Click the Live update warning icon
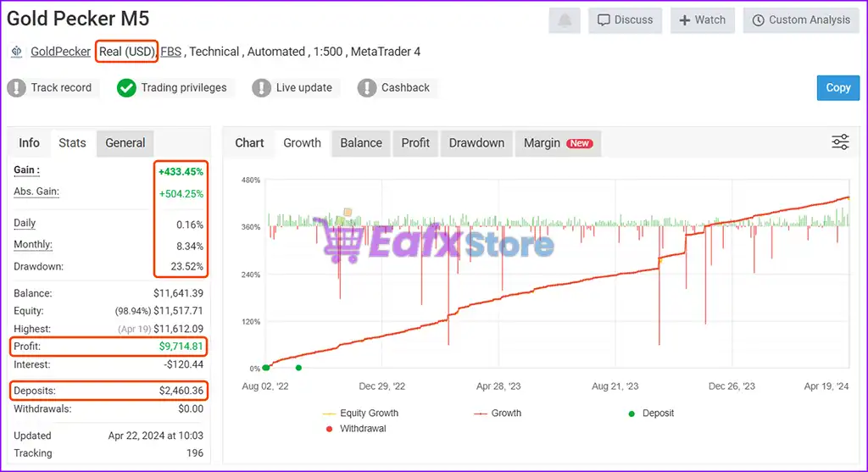Image resolution: width=868 pixels, height=472 pixels. click(261, 87)
